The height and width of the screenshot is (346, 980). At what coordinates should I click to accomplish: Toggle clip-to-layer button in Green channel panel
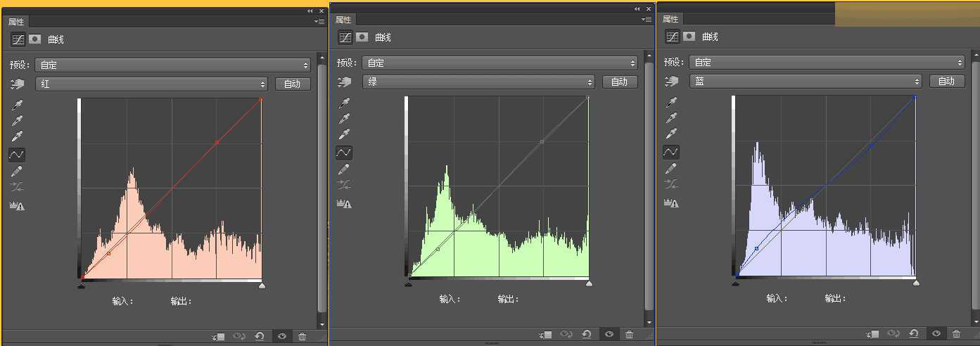[x=545, y=335]
